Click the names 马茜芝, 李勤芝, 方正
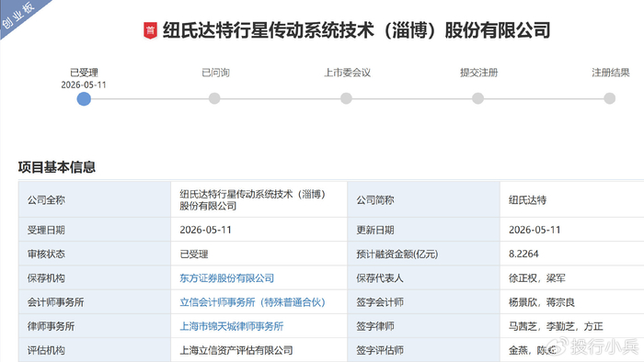Screen dimensions: 644x362 tap(556, 326)
